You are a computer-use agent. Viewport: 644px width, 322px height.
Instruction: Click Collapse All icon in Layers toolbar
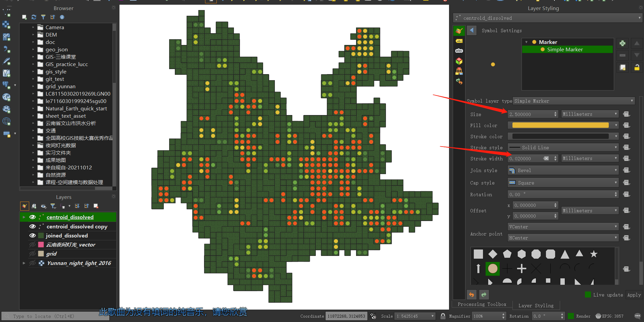pos(87,206)
